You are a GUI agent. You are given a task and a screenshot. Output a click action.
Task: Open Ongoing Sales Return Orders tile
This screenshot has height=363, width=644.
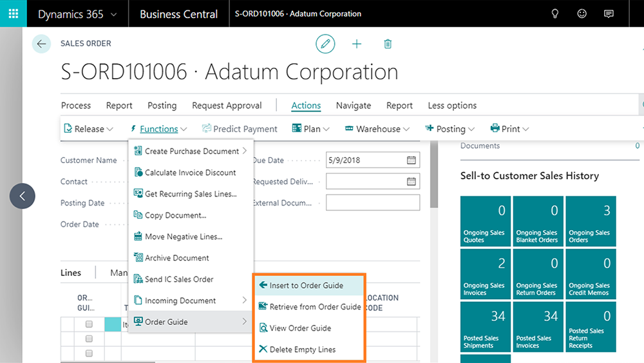click(x=538, y=274)
